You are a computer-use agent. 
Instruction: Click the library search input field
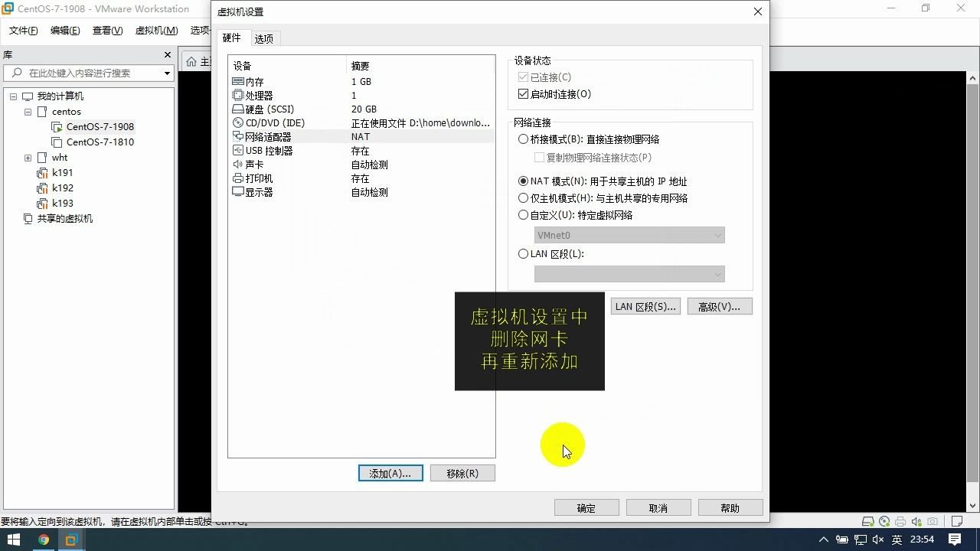[89, 73]
